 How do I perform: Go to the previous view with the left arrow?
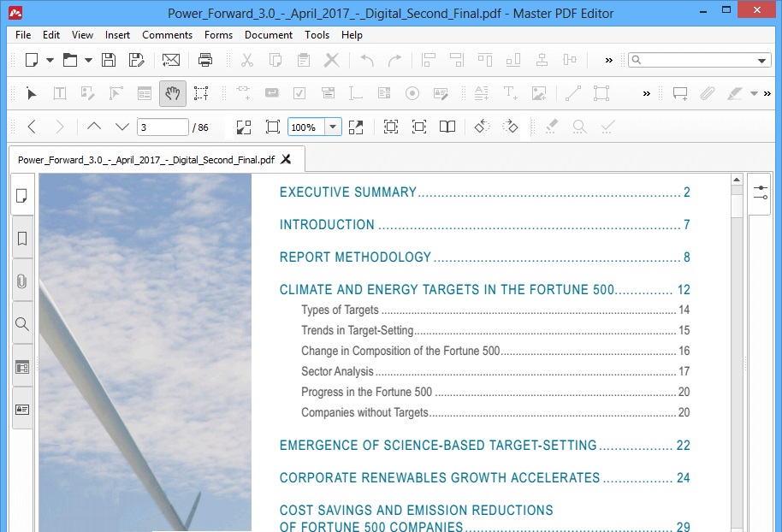(x=32, y=127)
